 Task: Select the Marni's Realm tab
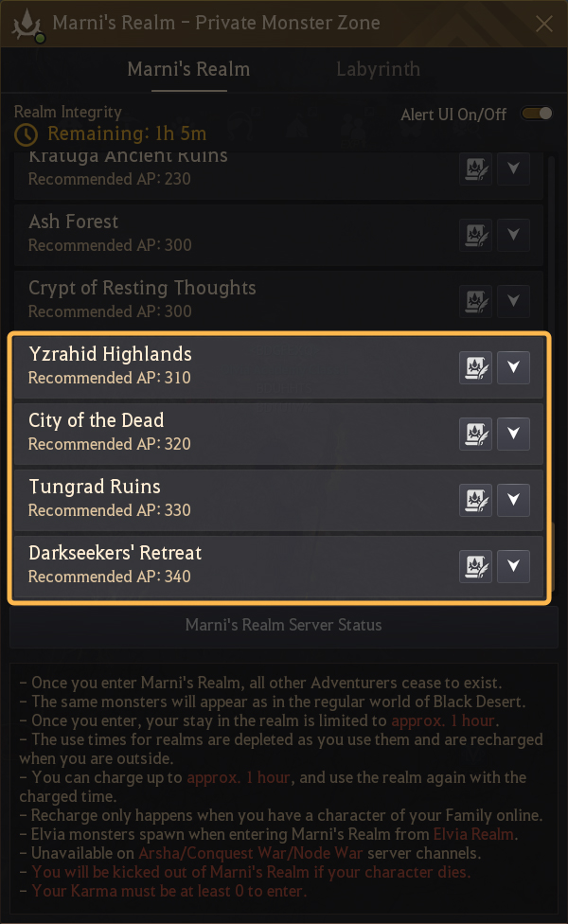tap(188, 70)
